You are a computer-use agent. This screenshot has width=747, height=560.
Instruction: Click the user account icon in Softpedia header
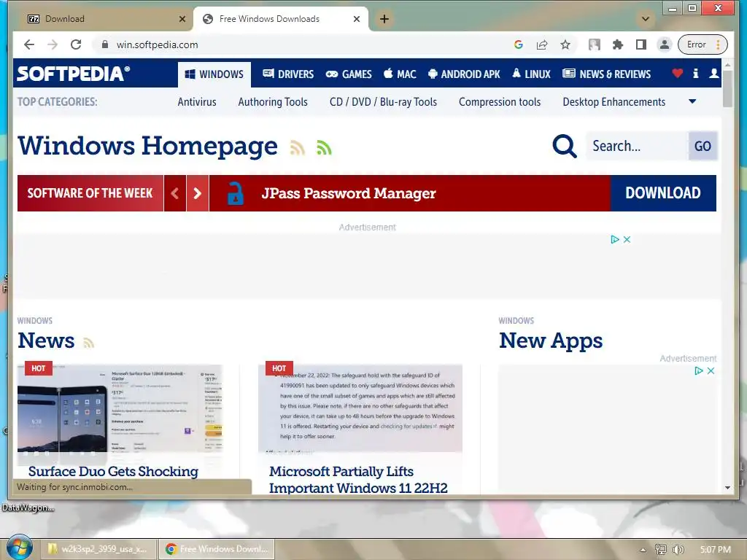(x=713, y=74)
